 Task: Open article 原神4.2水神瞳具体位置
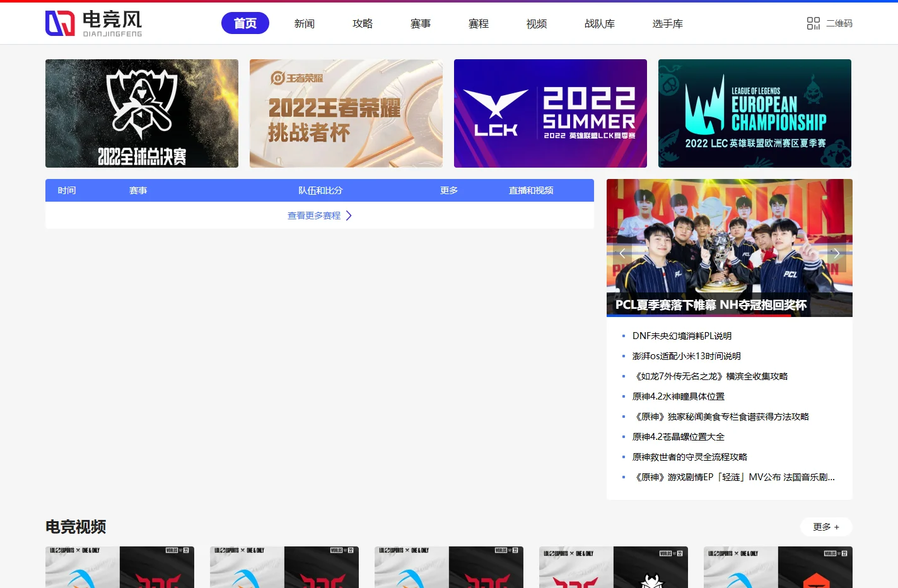(679, 396)
